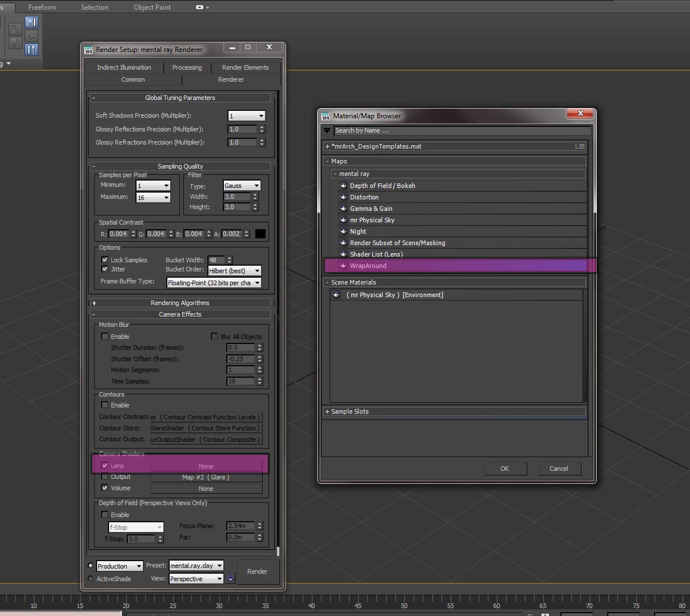Collapse Sampling Quality rollout

[x=180, y=166]
